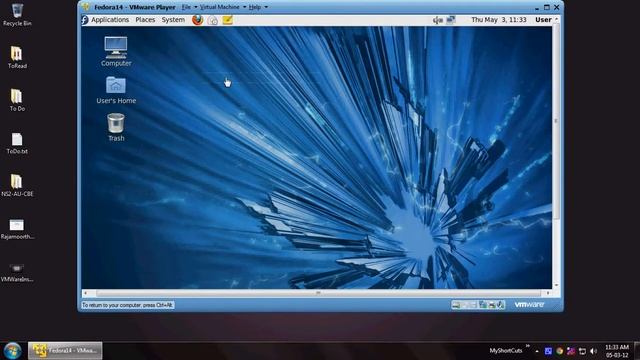Click the horizontal scrollbar in VMware window
This screenshot has width=640, height=360.
tap(318, 293)
